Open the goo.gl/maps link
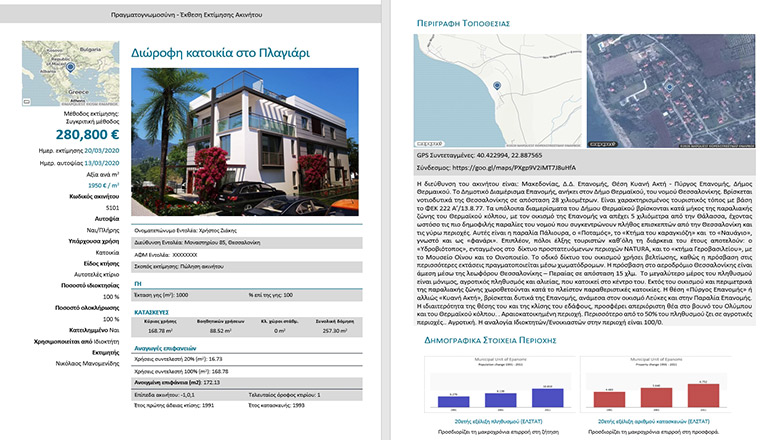This screenshot has height=440, width=770. [x=514, y=168]
